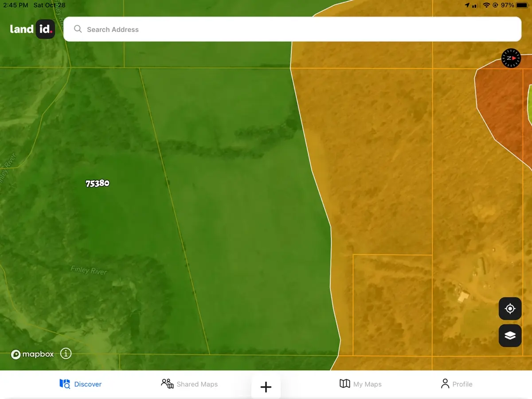Switch to the Discover tab
The height and width of the screenshot is (399, 532).
pyautogui.click(x=81, y=384)
